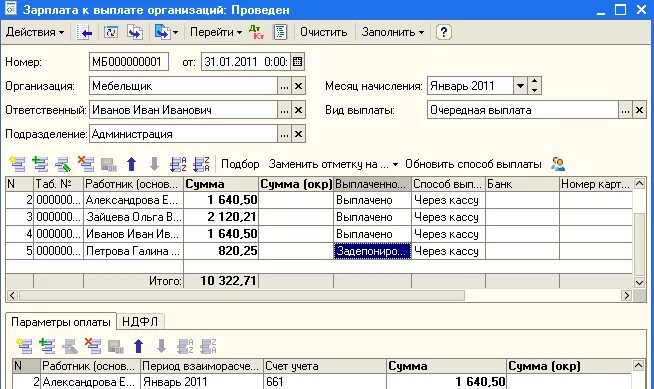Click the Выплаченно... column header
Screen dimensions: 654x389
tap(372, 184)
